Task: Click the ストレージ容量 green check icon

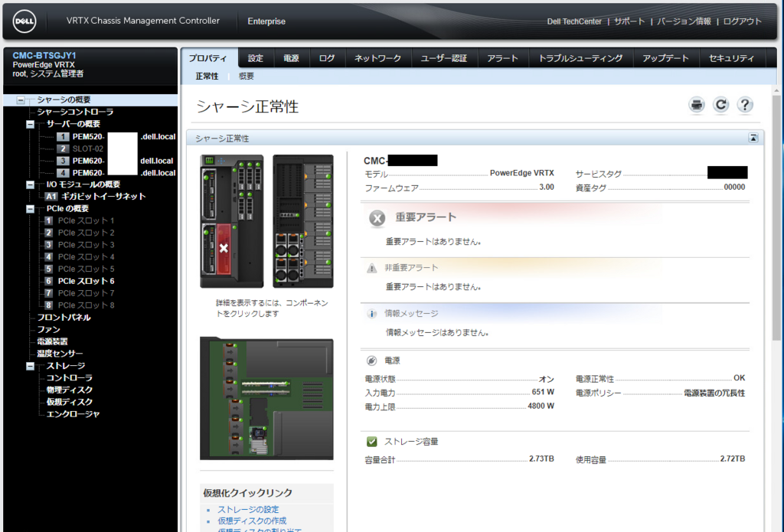Action: (x=371, y=442)
